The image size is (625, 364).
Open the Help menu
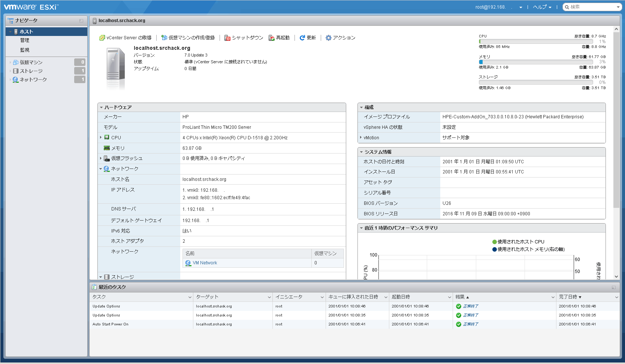tap(542, 7)
